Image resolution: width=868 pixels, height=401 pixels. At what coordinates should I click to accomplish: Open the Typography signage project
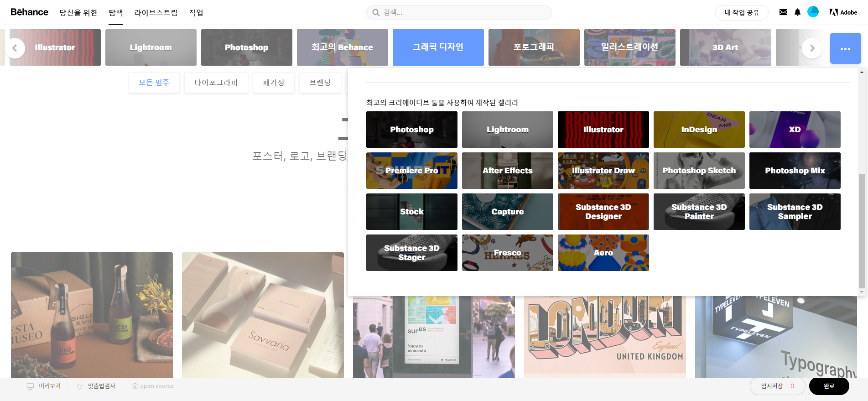tap(776, 337)
